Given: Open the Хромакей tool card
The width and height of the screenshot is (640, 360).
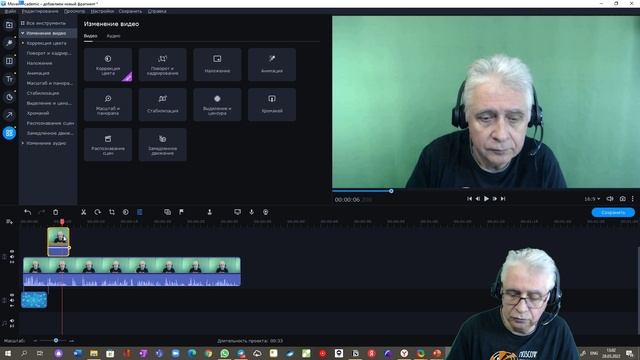Looking at the screenshot, I should pyautogui.click(x=272, y=104).
